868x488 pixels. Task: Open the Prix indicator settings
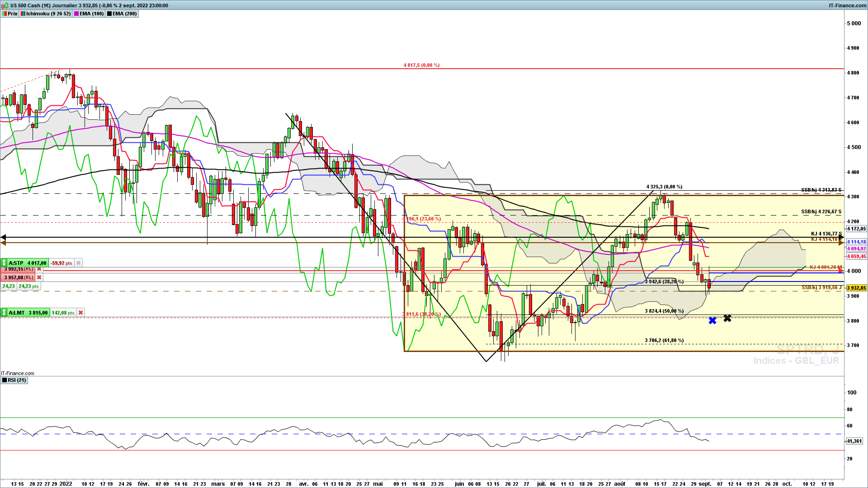point(9,14)
